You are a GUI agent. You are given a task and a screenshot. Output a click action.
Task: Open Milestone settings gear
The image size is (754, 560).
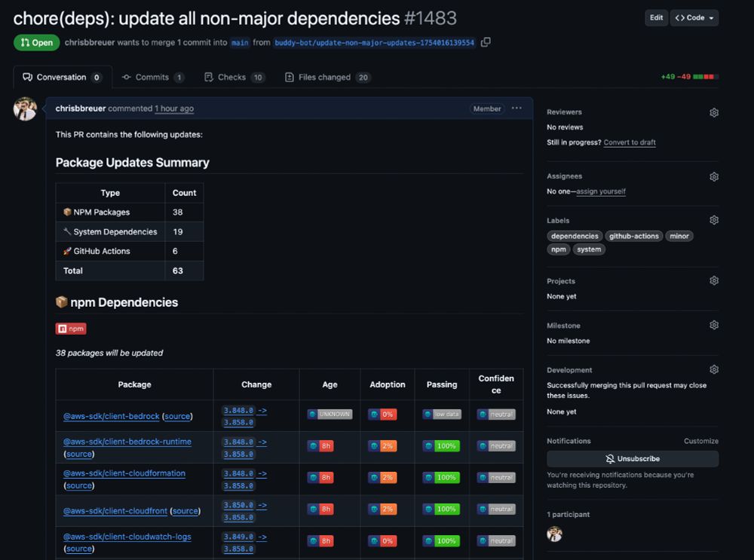coord(713,326)
